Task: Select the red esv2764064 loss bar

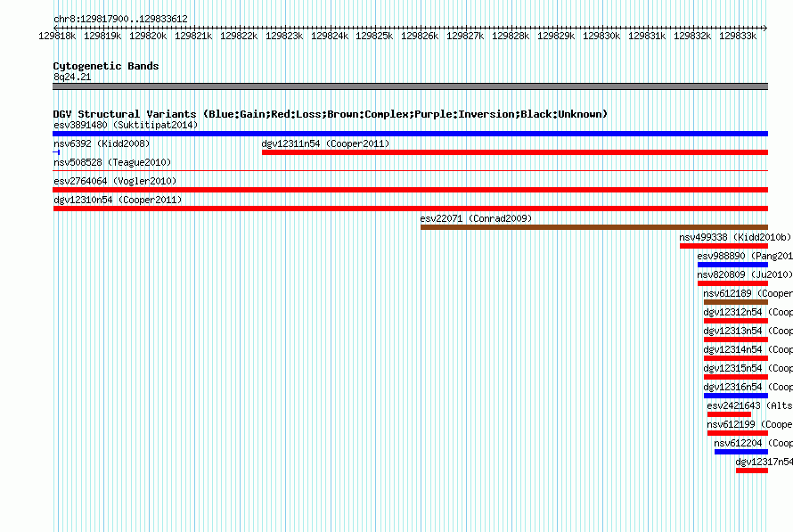Action: [x=410, y=190]
